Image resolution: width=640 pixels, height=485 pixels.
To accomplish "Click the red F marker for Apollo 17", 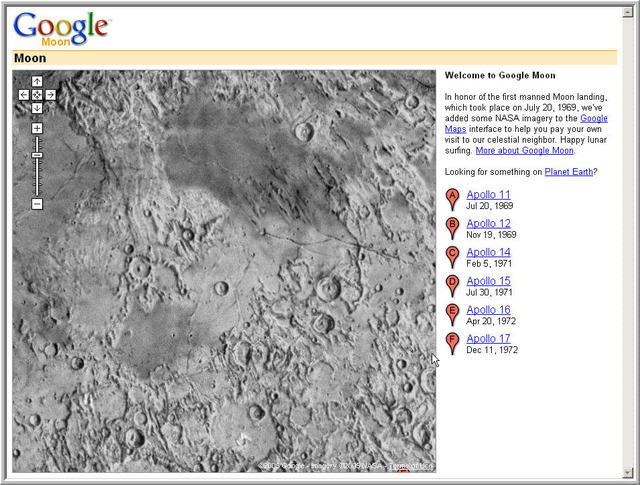I will 452,343.
